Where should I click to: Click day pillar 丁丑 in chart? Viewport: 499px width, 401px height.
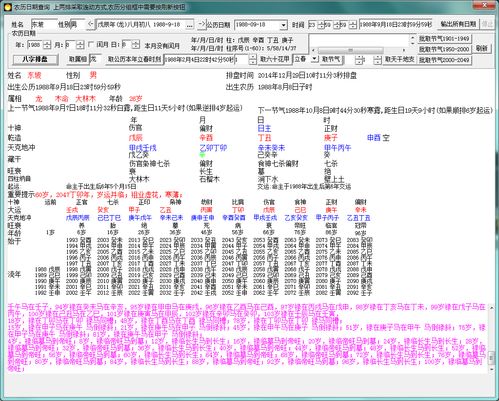click(x=264, y=137)
